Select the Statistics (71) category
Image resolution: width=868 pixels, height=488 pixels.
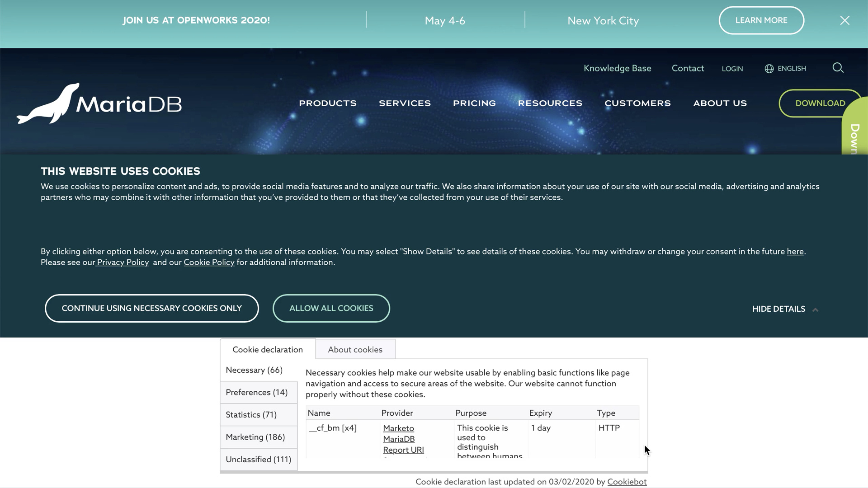[259, 414]
